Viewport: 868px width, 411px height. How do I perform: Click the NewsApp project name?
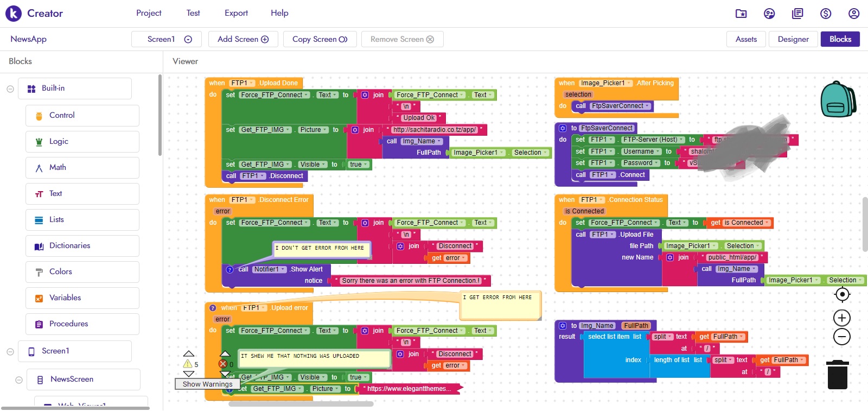[28, 39]
